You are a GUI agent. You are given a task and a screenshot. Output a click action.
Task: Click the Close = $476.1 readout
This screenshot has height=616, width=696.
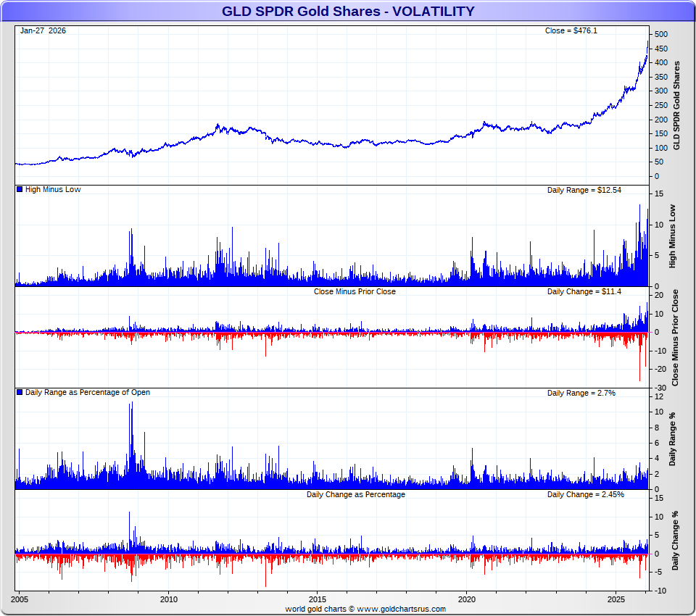571,30
